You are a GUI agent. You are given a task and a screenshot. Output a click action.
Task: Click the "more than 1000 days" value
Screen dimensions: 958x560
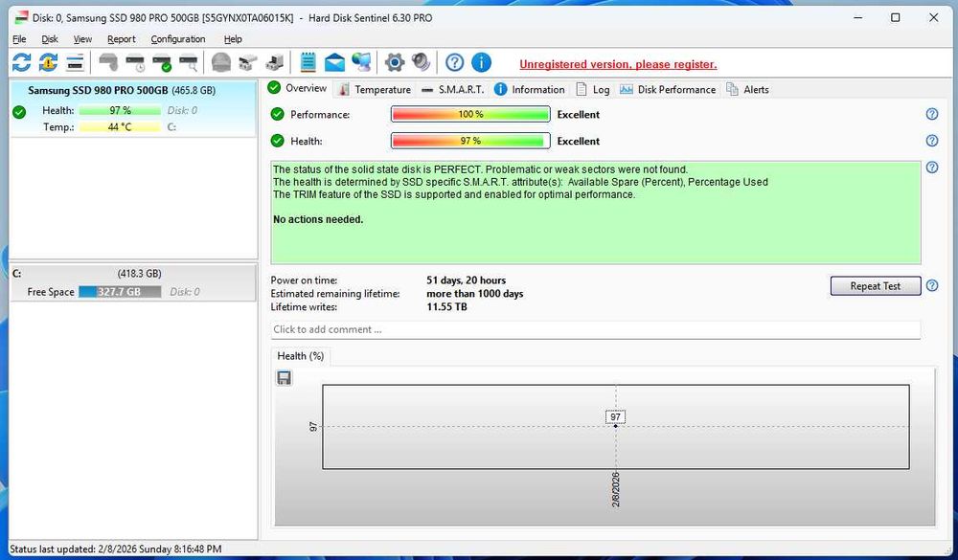click(475, 294)
